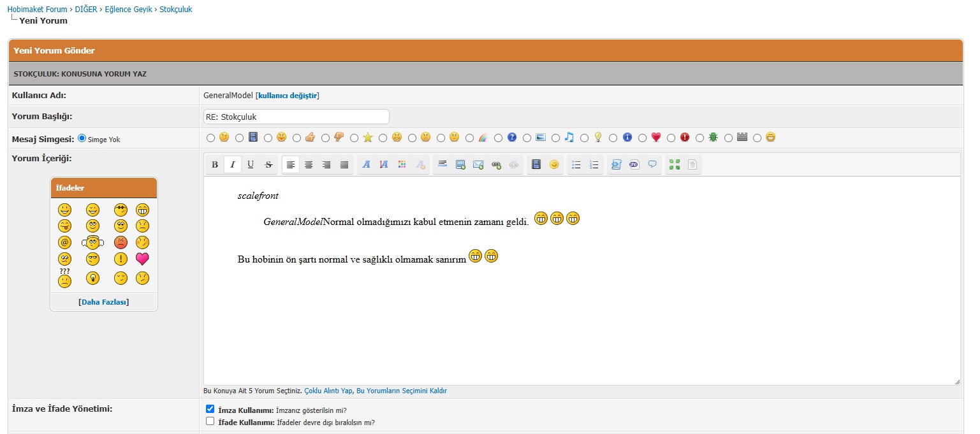Open the Stokçuluk breadcrumb link
The width and height of the screenshot is (980, 434).
[176, 10]
